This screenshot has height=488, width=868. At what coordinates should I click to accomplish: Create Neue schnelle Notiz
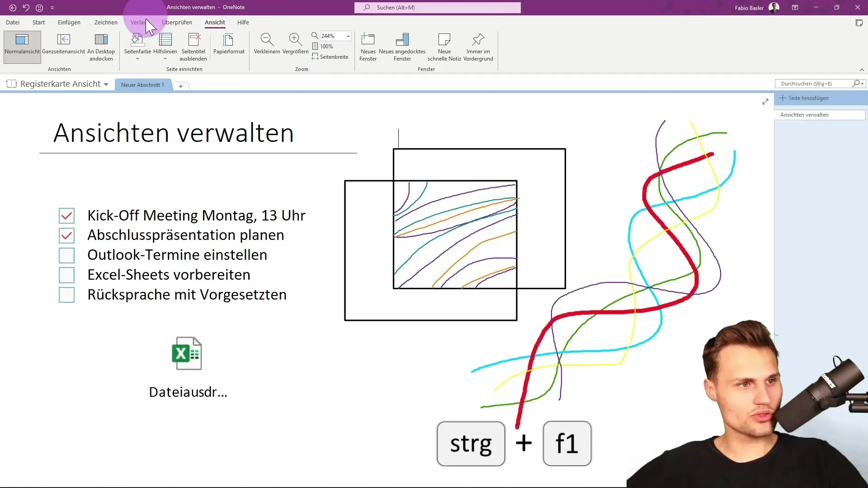pos(444,47)
